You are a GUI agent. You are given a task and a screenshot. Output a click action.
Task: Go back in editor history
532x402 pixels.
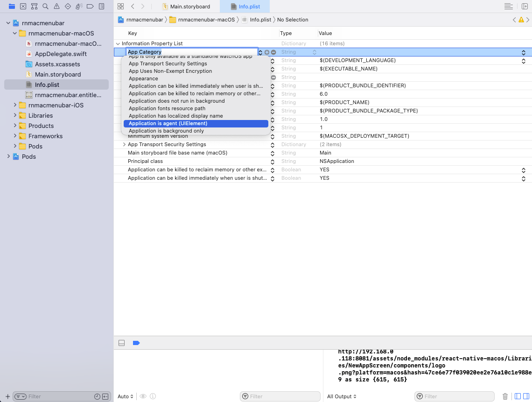(x=133, y=7)
